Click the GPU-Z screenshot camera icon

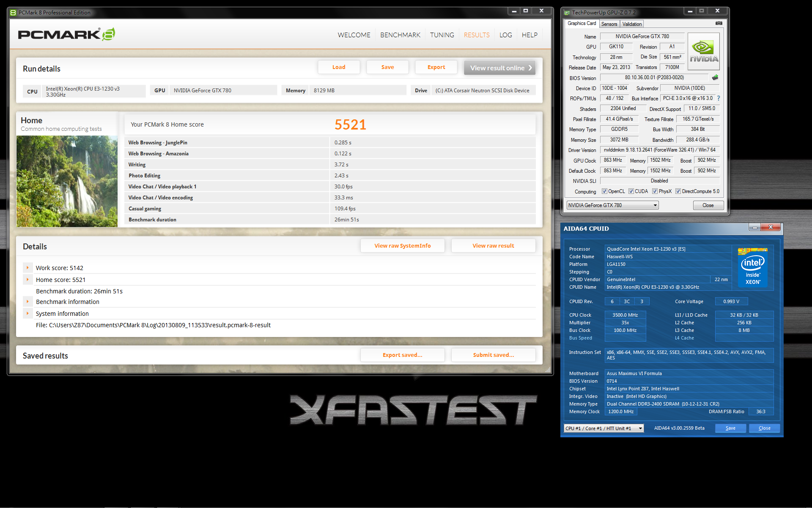tap(719, 23)
